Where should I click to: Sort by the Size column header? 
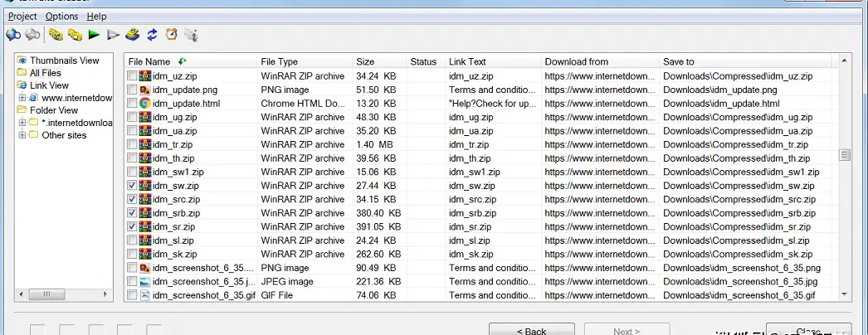379,61
